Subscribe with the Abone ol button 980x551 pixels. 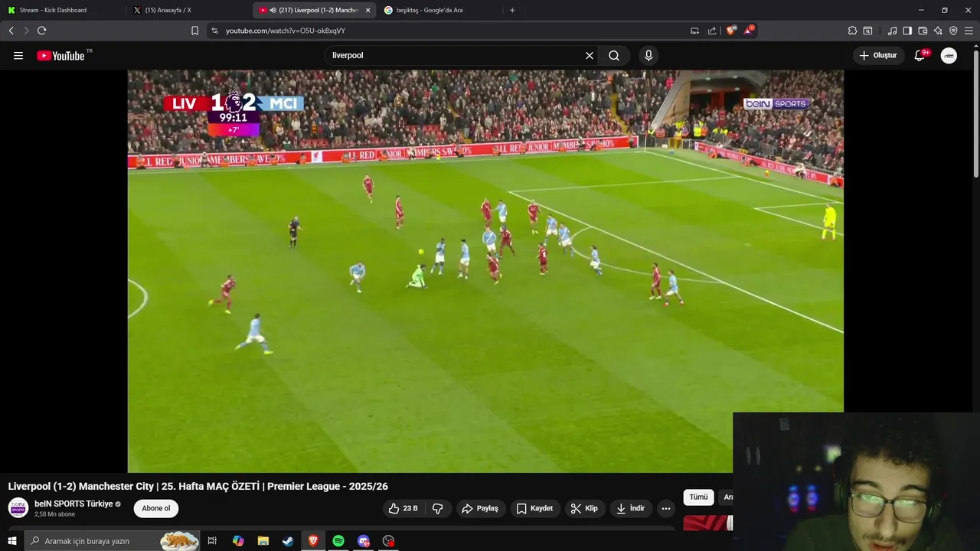coord(156,508)
